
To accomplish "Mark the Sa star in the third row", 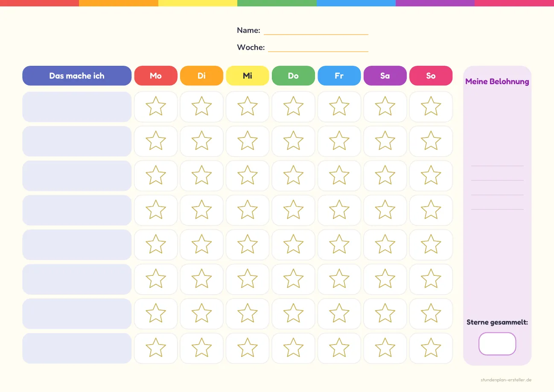I will coord(385,176).
